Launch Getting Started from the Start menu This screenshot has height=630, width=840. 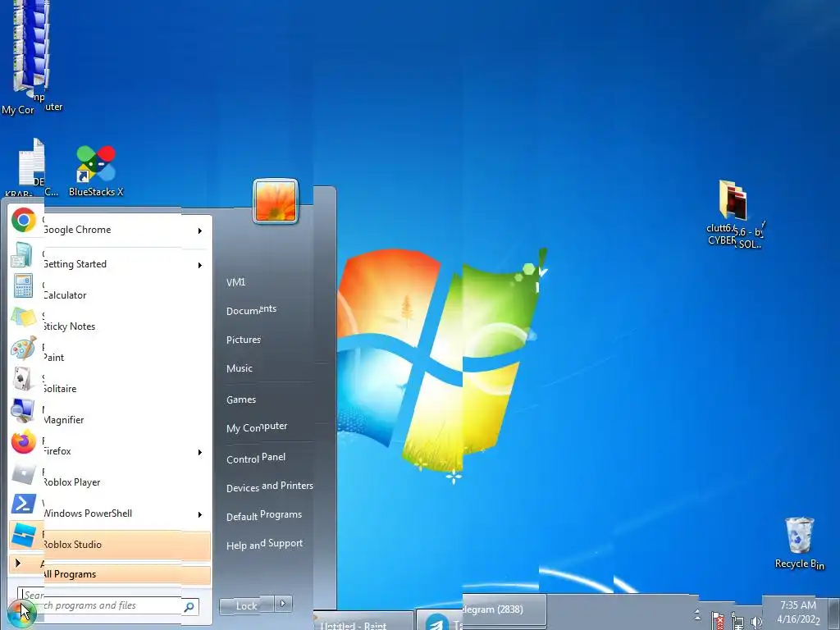tap(110, 261)
